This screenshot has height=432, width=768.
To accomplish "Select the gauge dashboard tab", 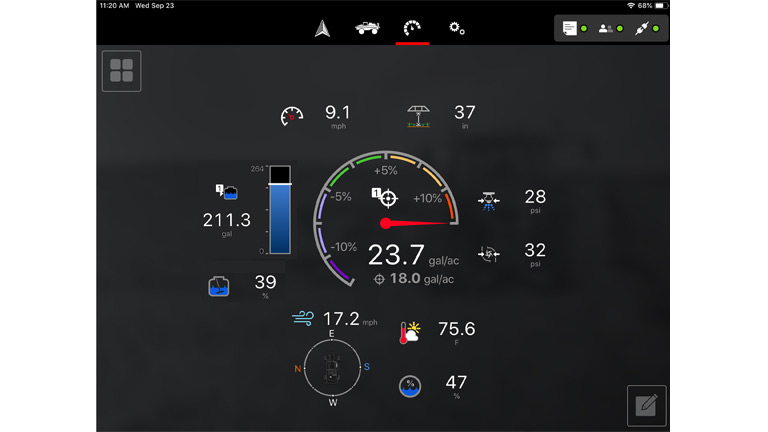I will coord(412,28).
